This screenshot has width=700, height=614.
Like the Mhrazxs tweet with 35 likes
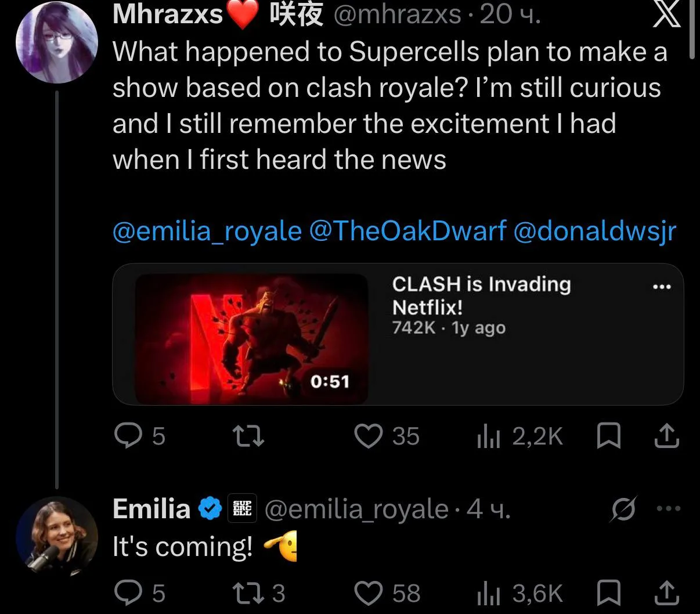(x=387, y=436)
